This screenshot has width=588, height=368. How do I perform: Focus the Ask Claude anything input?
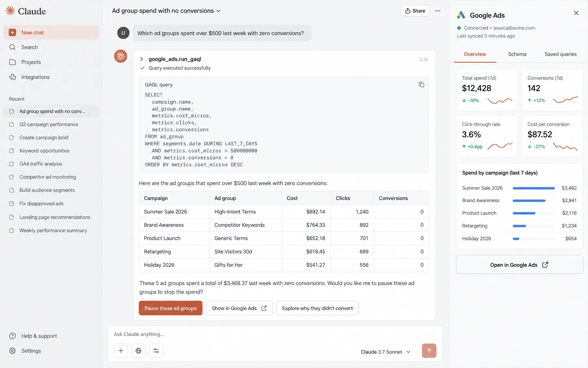tap(275, 334)
